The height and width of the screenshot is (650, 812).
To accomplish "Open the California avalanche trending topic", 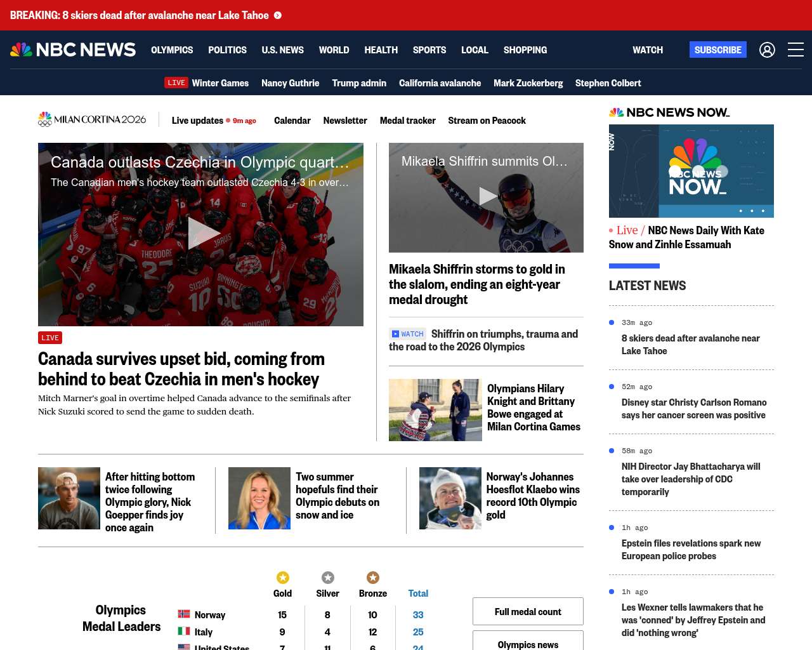I will point(440,83).
